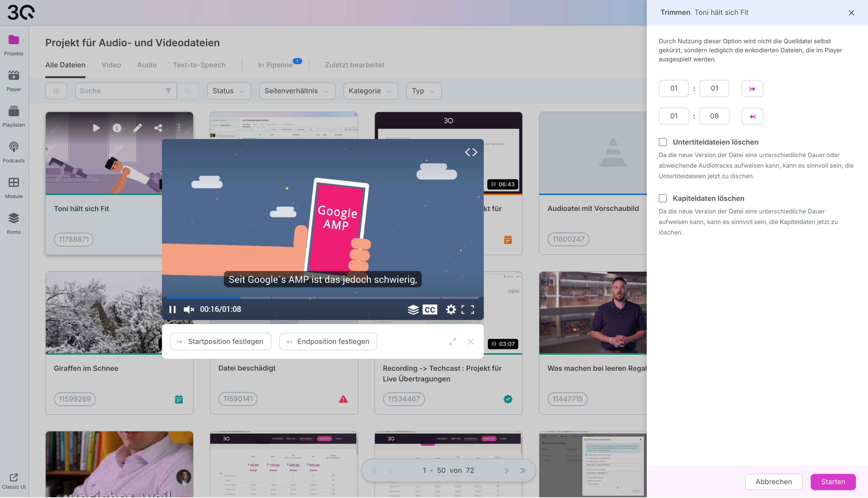Switch to the Text-to-Speech tab
Screen dimensions: 868x498
[199, 65]
